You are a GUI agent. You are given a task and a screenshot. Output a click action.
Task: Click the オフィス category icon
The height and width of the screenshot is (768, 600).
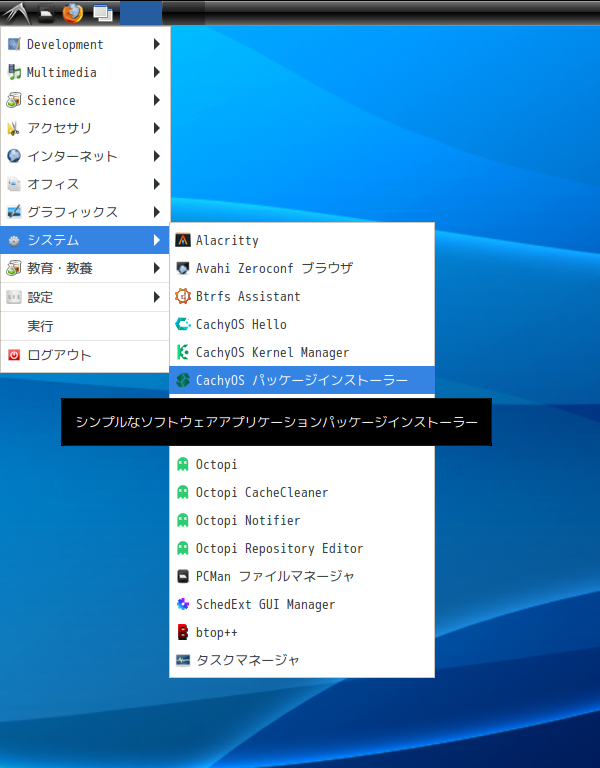coord(14,184)
